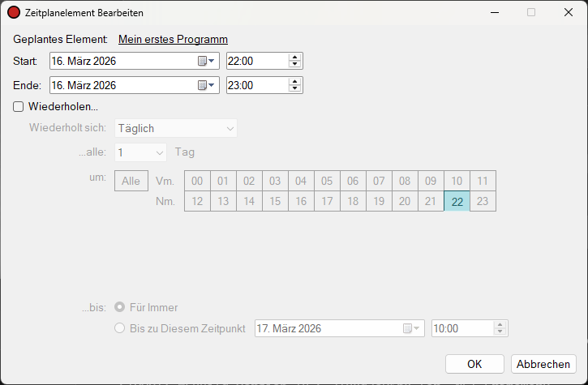588x385 pixels.
Task: Toggle hour 06 in the hour grid
Action: [x=353, y=181]
